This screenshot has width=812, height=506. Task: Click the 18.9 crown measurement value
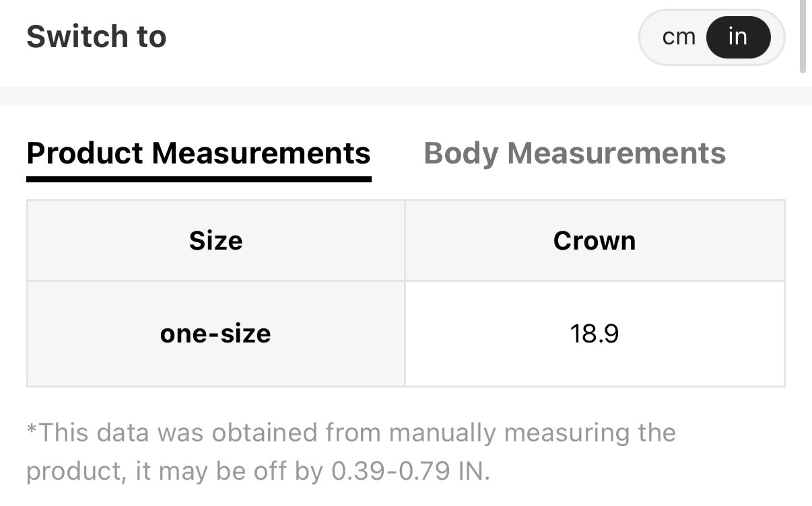click(x=594, y=334)
